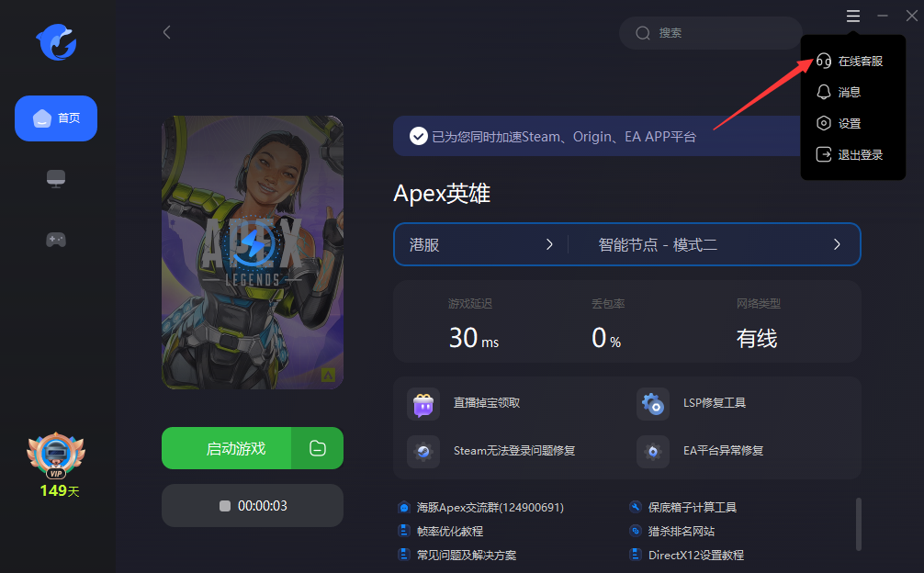Open the PC games monitor icon in the sidebar
The image size is (924, 573).
56,178
